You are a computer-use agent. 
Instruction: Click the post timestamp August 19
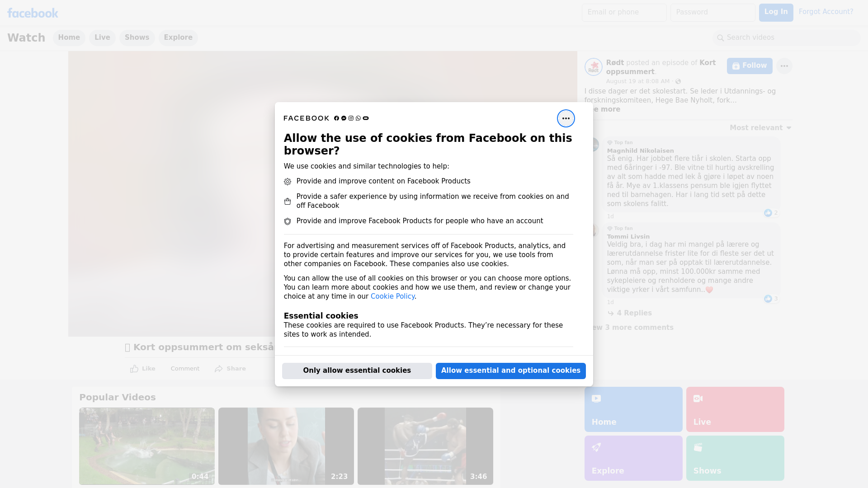(637, 81)
